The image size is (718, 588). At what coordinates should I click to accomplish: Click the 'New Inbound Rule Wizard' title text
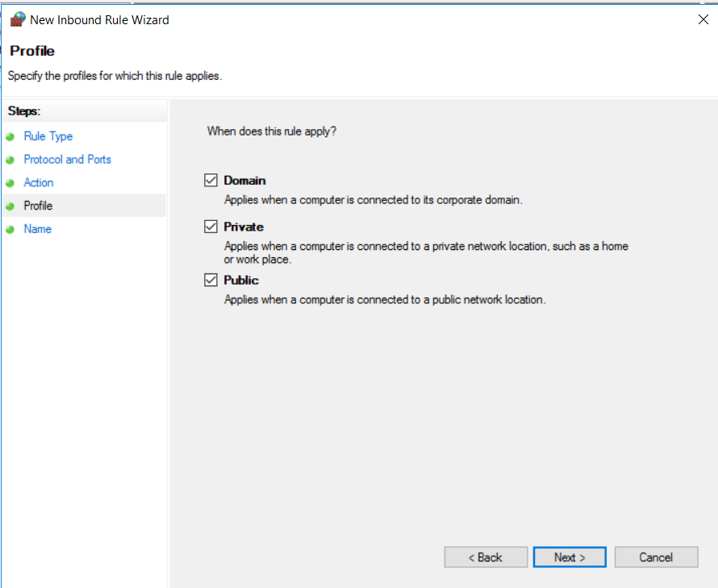pyautogui.click(x=99, y=20)
